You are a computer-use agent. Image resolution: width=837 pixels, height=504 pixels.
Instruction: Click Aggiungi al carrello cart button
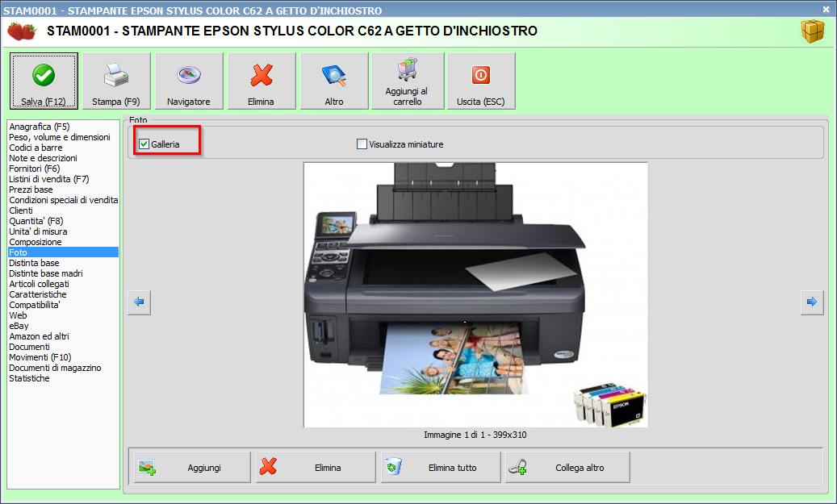tap(408, 81)
